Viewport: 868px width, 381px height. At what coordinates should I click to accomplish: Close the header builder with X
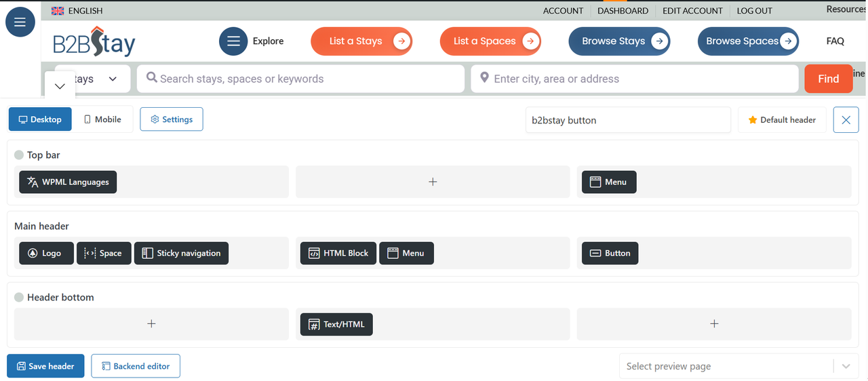coord(846,120)
